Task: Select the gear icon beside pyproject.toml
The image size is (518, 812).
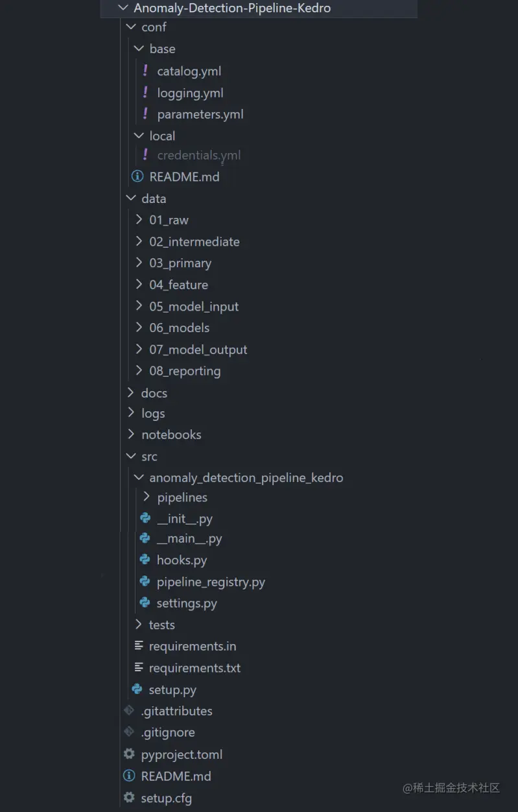Action: click(x=129, y=754)
